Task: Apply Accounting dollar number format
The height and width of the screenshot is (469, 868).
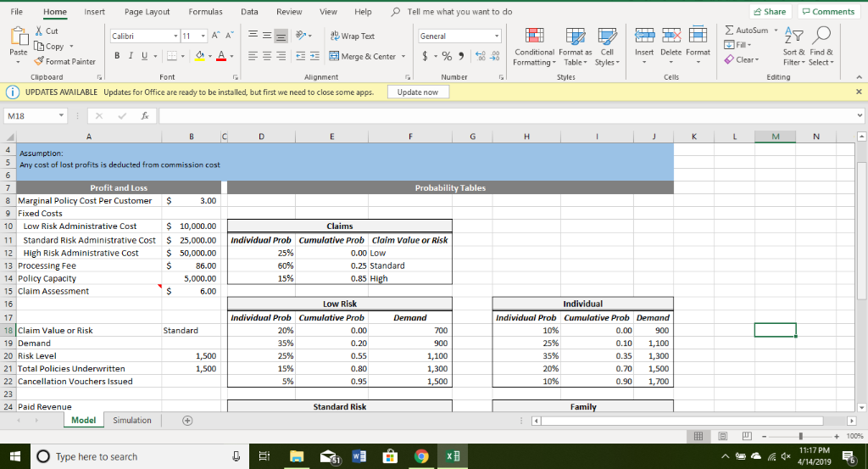Action: pyautogui.click(x=426, y=56)
